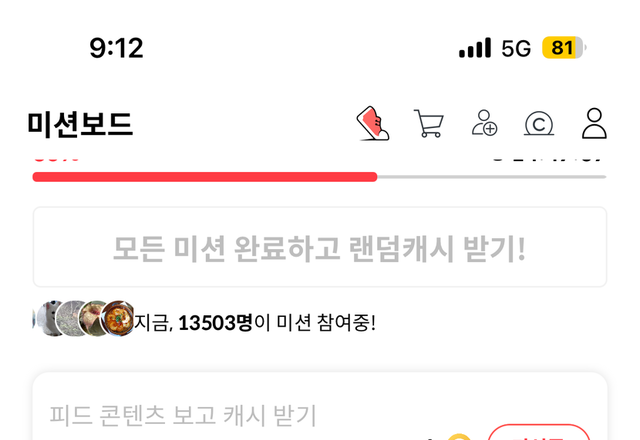Image resolution: width=640 pixels, height=440 pixels.
Task: Open the cash coin C icon
Action: pyautogui.click(x=539, y=123)
